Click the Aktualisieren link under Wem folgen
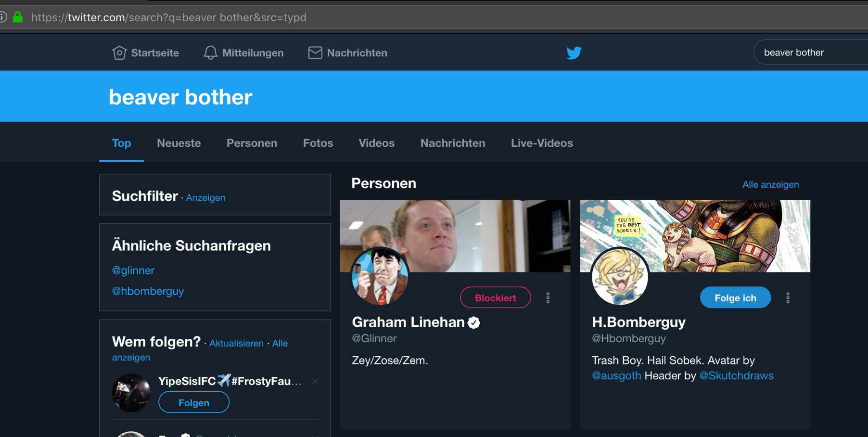 coord(236,344)
